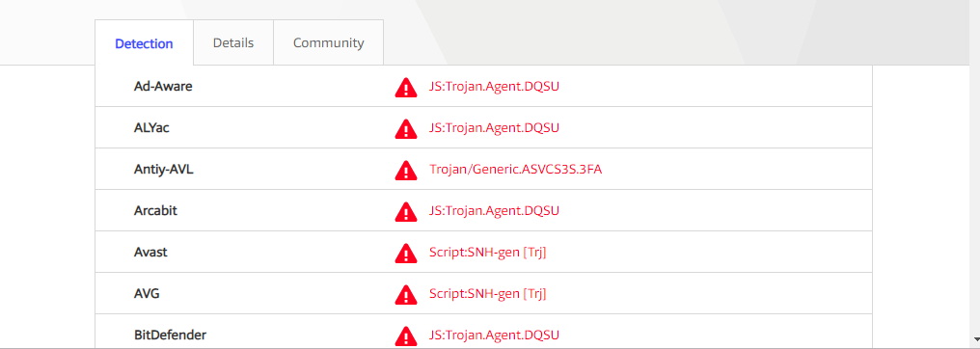Open the Community tab
980x349 pixels.
click(x=329, y=42)
